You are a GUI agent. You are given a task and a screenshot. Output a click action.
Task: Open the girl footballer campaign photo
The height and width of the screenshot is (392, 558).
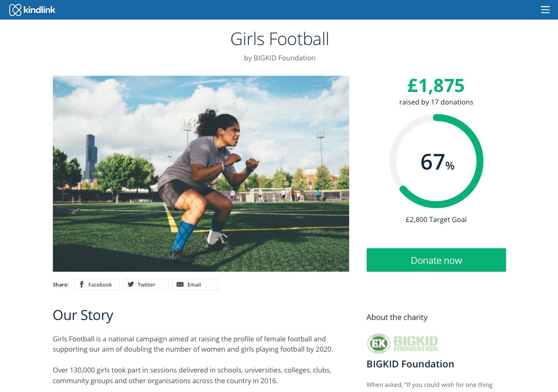[x=201, y=174]
